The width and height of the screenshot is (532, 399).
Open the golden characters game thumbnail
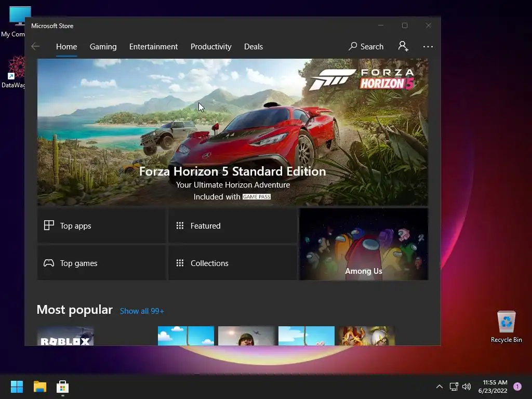tap(366, 336)
